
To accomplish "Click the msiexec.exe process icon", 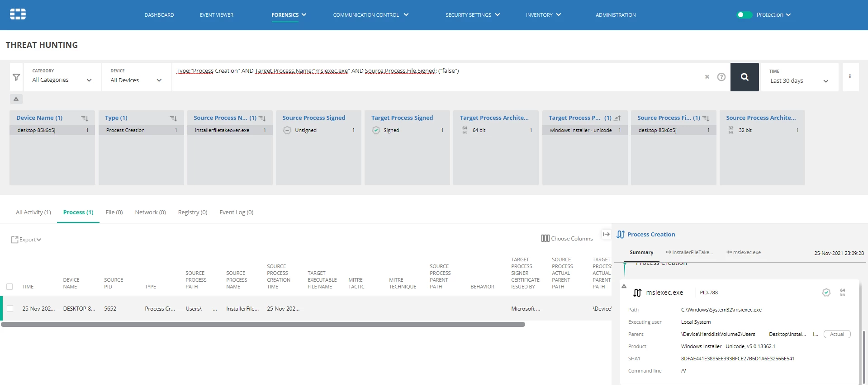I will click(x=637, y=293).
